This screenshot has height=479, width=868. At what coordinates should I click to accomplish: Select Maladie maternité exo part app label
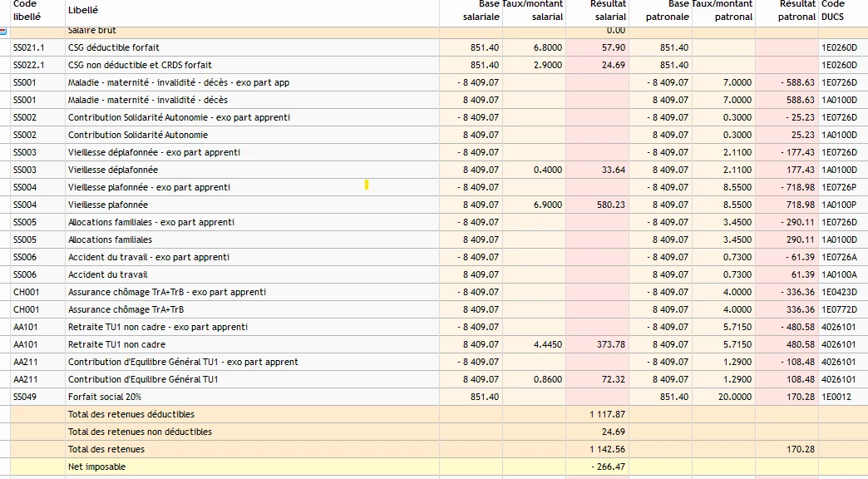tap(179, 82)
